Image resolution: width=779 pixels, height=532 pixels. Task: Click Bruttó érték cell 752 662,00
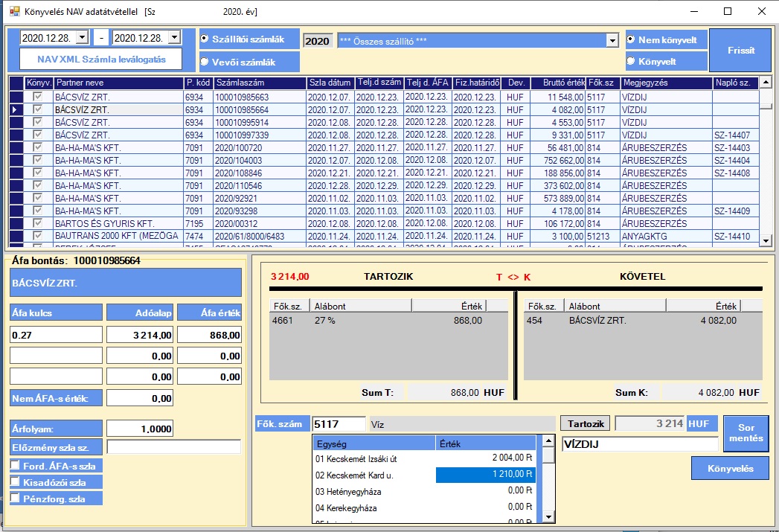click(560, 161)
